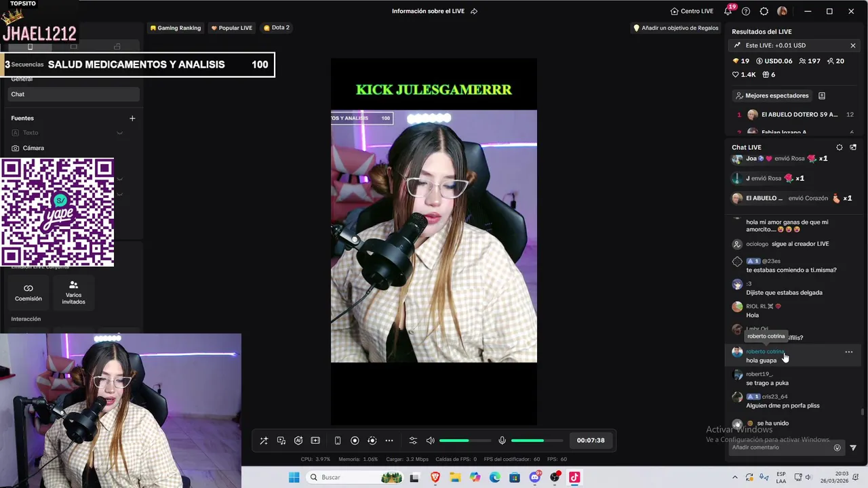Screen dimensions: 868x488
Task: Open the media and music icon in control bar
Action: pos(281,441)
